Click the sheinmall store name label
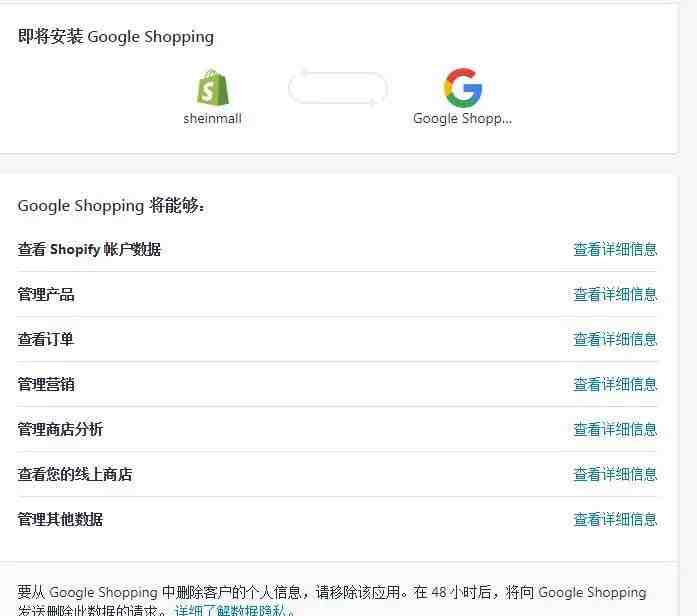 pos(212,119)
